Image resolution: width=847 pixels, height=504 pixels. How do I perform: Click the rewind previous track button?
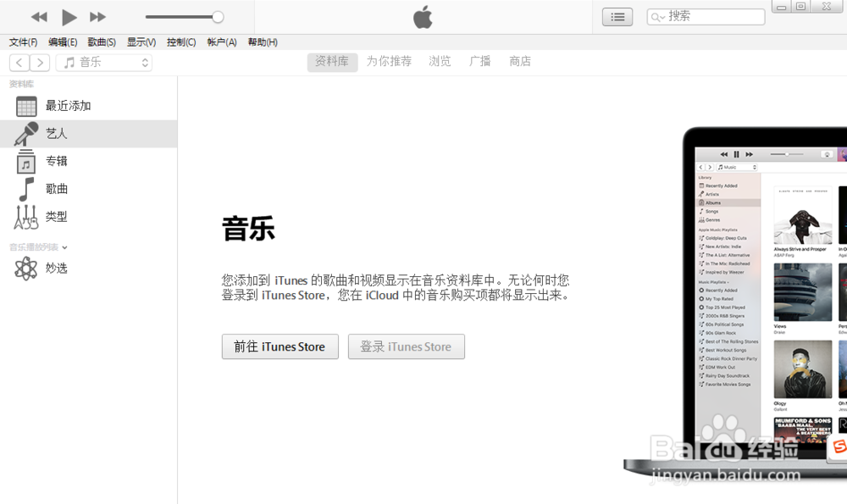pos(39,17)
